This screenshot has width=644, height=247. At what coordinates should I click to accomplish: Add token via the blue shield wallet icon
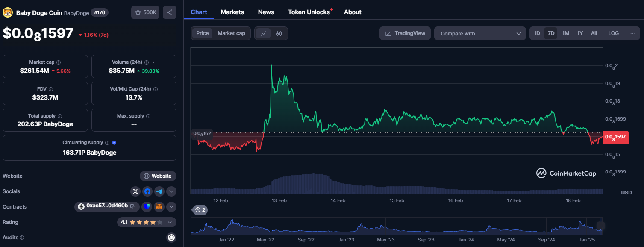pyautogui.click(x=147, y=207)
